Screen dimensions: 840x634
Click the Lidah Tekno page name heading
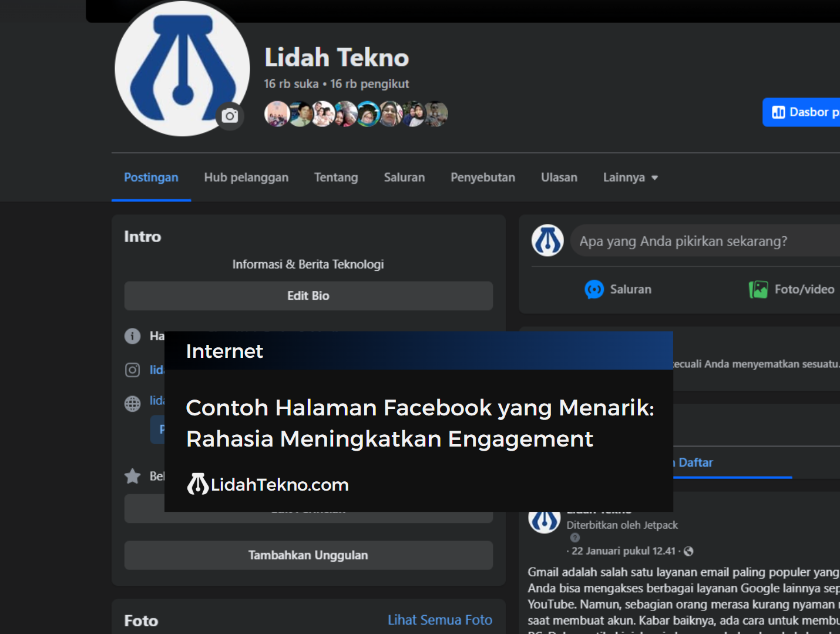click(337, 58)
